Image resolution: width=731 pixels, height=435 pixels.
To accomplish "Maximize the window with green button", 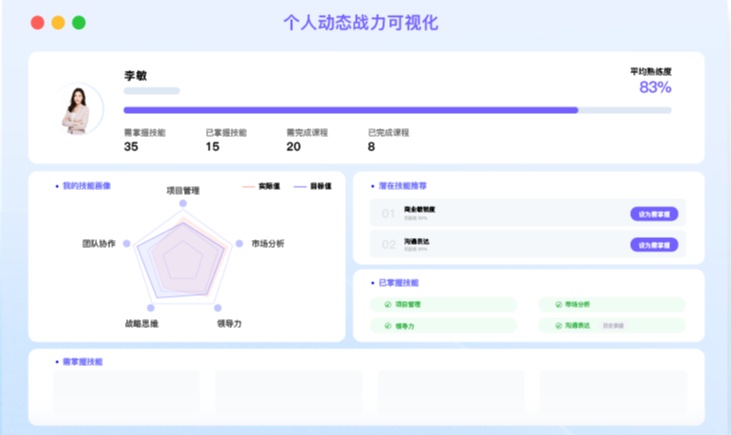I will click(79, 22).
